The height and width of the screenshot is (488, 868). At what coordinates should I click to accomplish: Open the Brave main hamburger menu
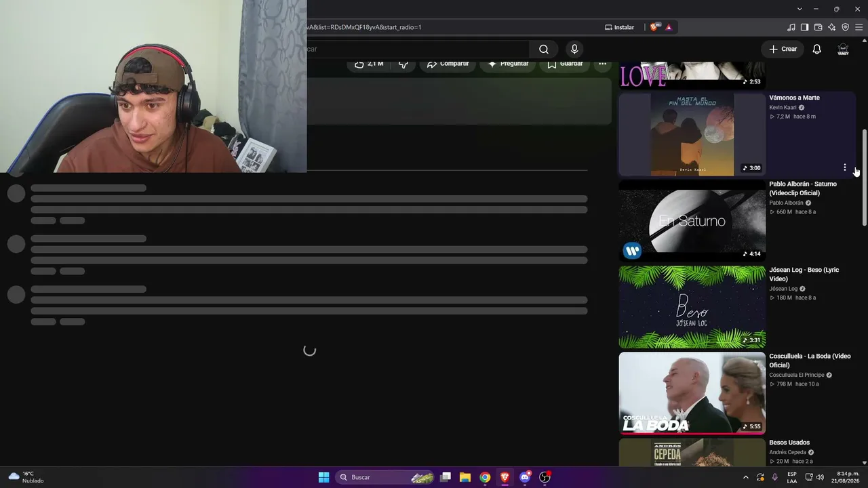[859, 27]
